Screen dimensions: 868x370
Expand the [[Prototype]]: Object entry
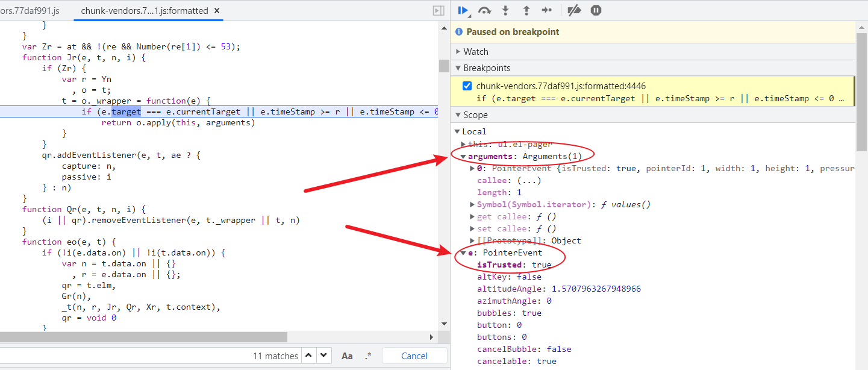[472, 240]
